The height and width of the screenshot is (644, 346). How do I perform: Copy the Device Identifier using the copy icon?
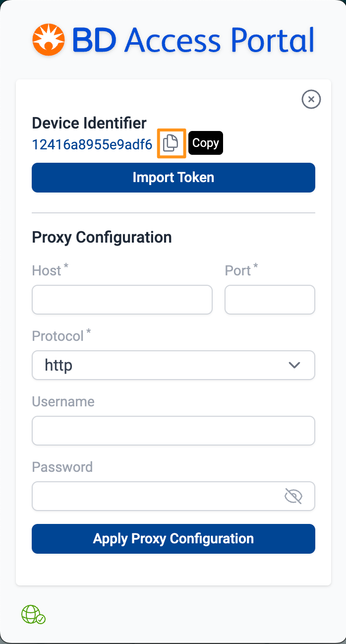[x=171, y=143]
